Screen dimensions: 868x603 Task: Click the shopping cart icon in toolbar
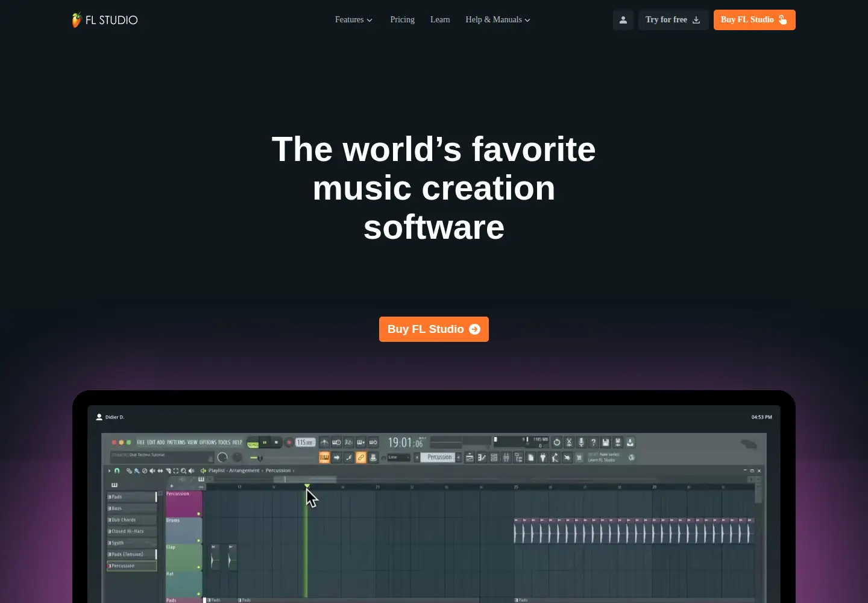coord(579,458)
